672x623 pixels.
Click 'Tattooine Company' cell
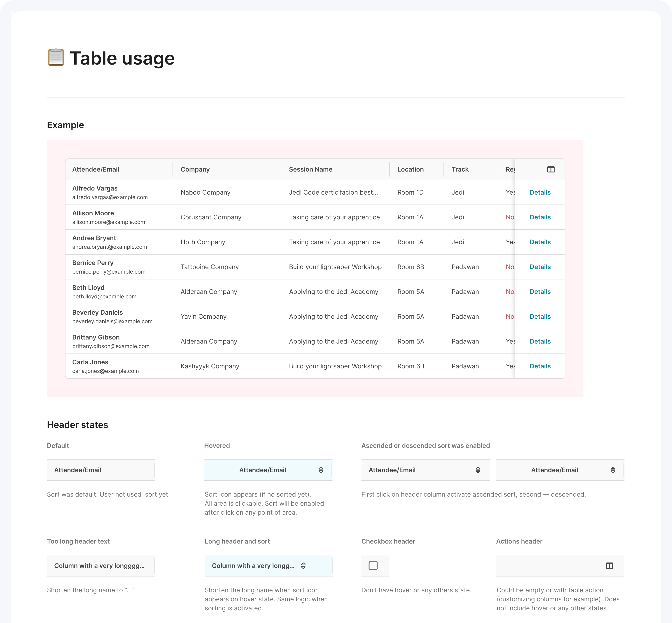[209, 267]
